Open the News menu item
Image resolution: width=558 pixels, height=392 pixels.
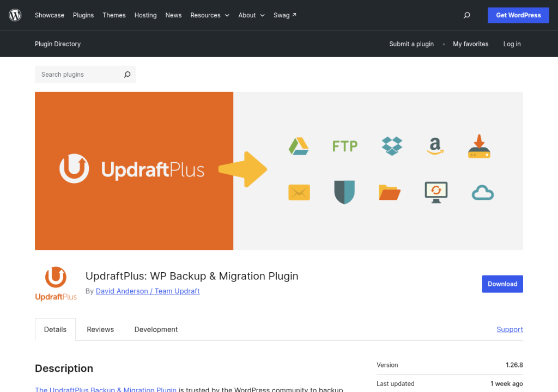click(173, 15)
